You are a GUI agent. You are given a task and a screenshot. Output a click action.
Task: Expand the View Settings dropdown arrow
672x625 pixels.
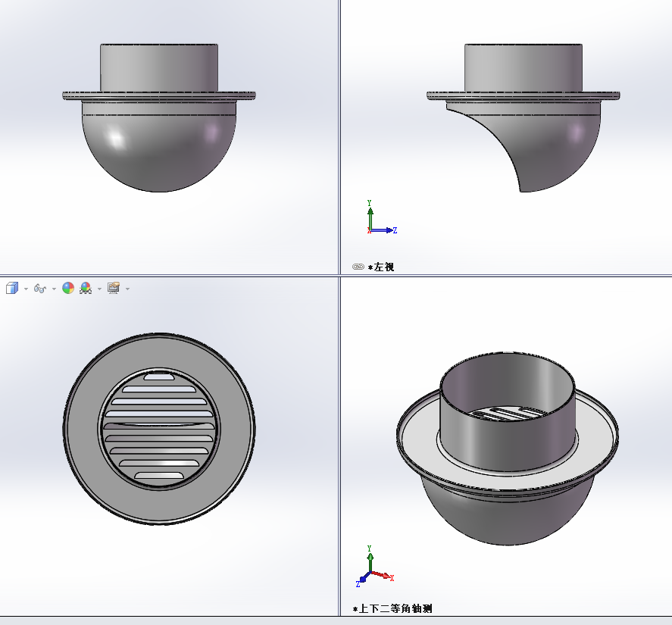click(128, 289)
